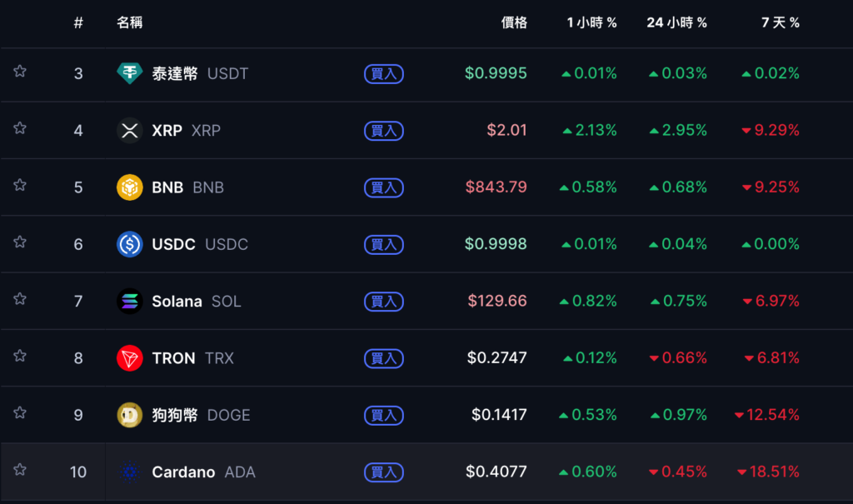Click the TRON coin logo
Screen dimensions: 853x504
(129, 358)
